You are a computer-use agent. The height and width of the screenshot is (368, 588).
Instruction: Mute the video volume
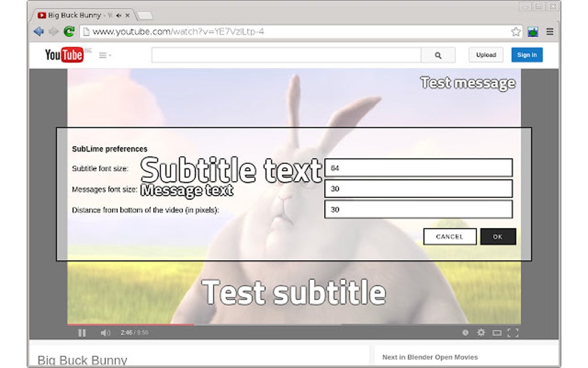(105, 332)
